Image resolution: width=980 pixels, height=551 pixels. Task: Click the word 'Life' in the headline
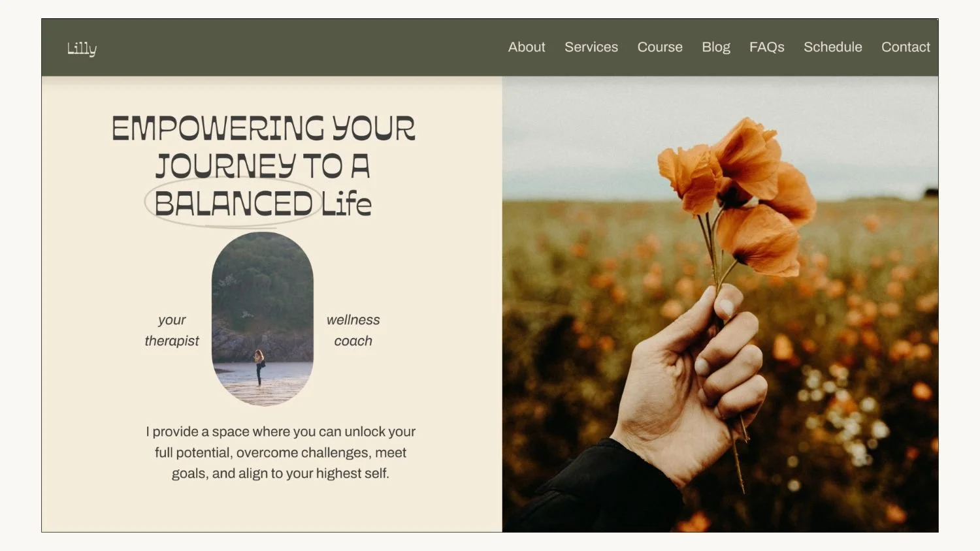click(346, 204)
